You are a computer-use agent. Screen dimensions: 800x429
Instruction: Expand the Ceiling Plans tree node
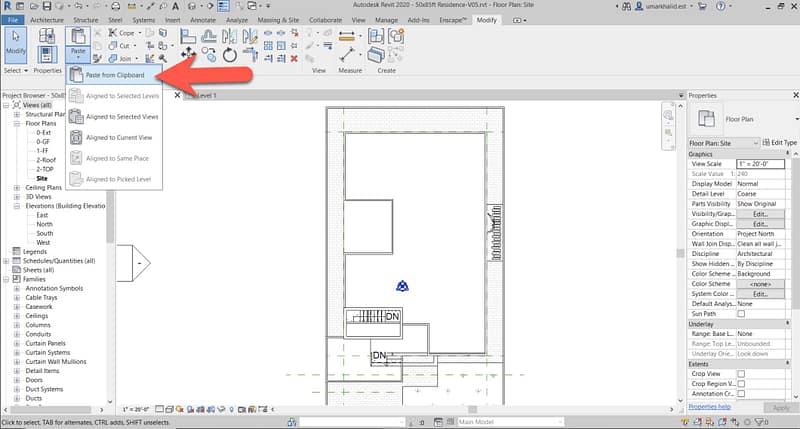(x=16, y=187)
